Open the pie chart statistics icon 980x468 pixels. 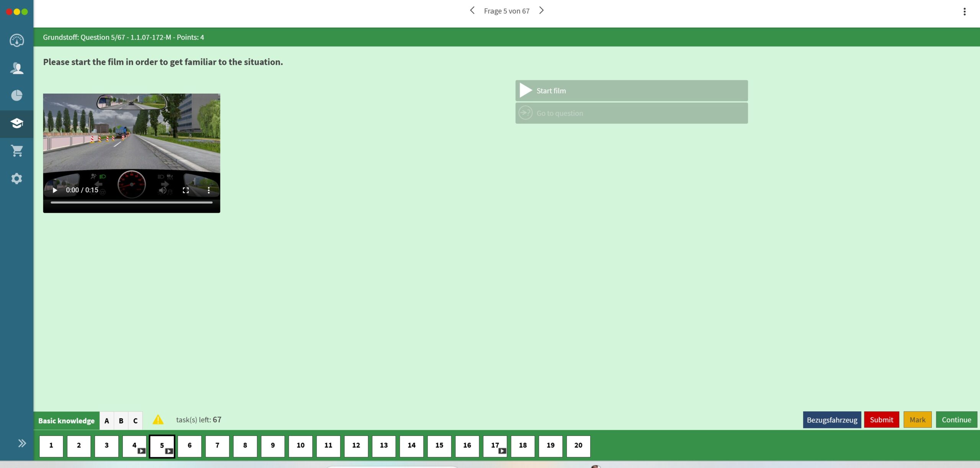point(16,95)
